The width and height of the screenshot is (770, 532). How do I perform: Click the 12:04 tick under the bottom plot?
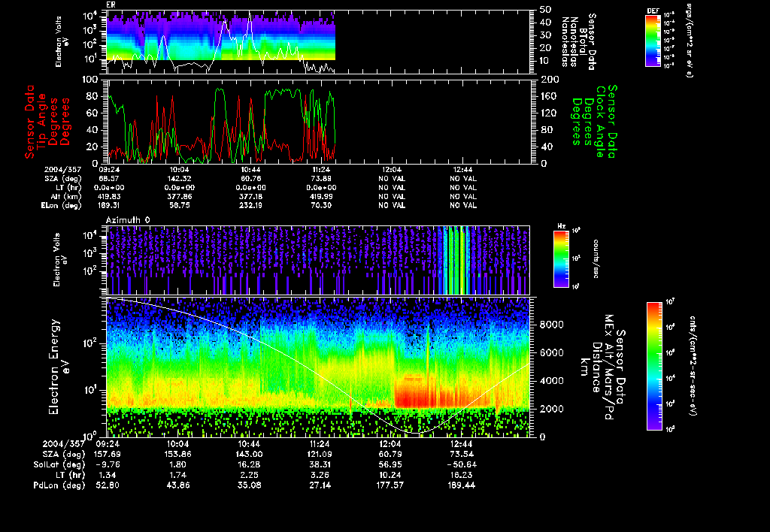coord(390,443)
